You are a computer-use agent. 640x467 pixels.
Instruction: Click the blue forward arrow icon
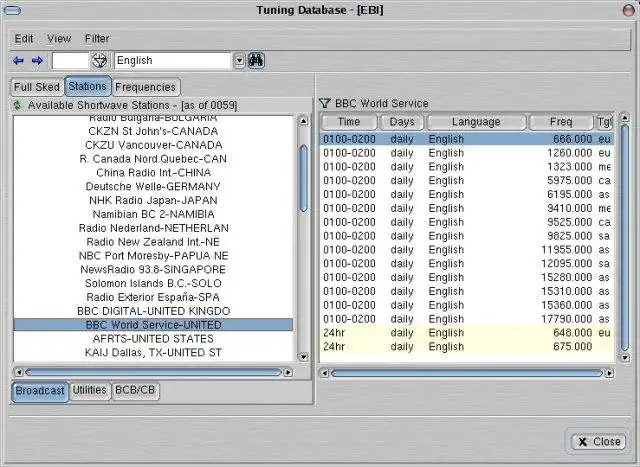pyautogui.click(x=37, y=60)
